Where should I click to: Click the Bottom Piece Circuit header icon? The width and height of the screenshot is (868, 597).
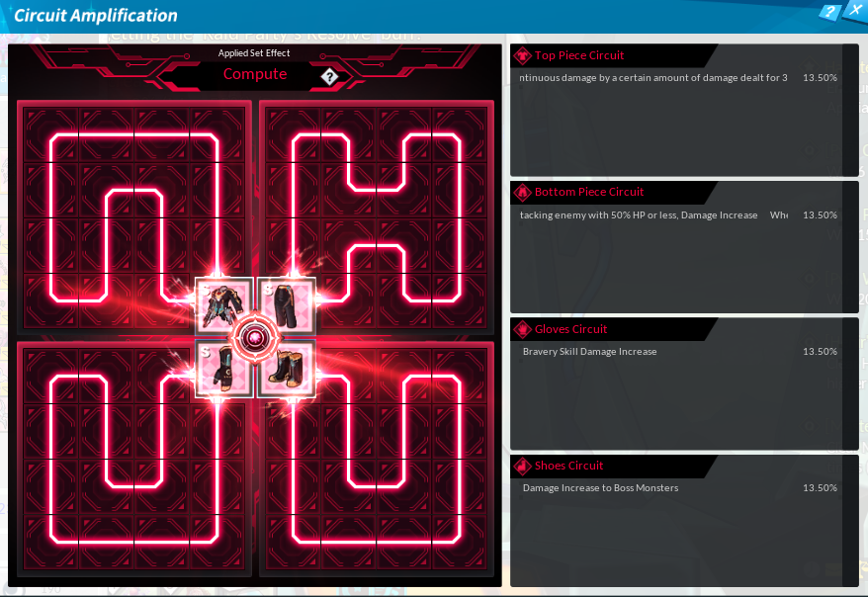(522, 192)
